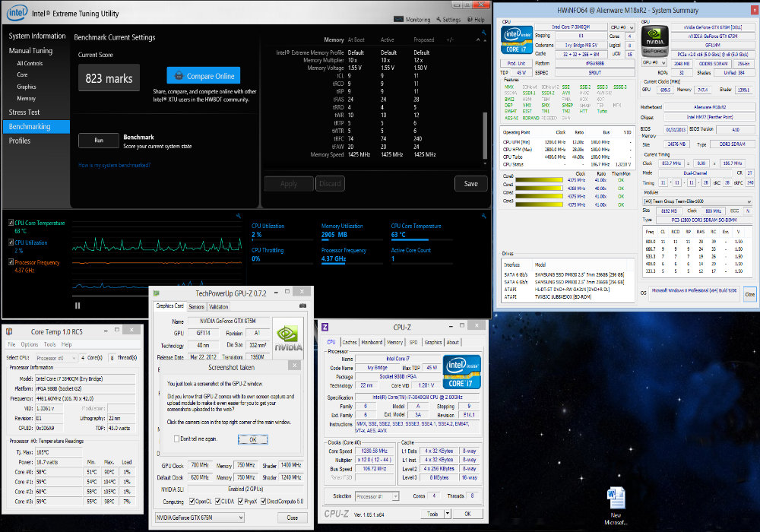Open Settings wrench in Intel XTU
Viewport: 760px width, 532px height.
[448, 20]
